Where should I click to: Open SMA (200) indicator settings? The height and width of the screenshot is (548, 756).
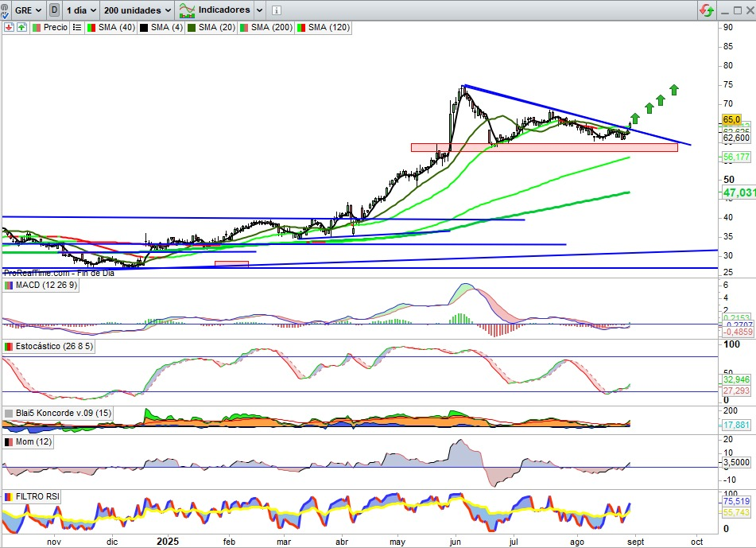pos(266,28)
